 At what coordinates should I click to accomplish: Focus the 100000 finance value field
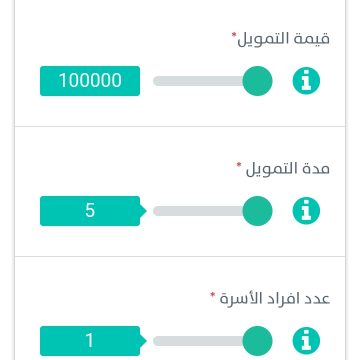click(90, 81)
